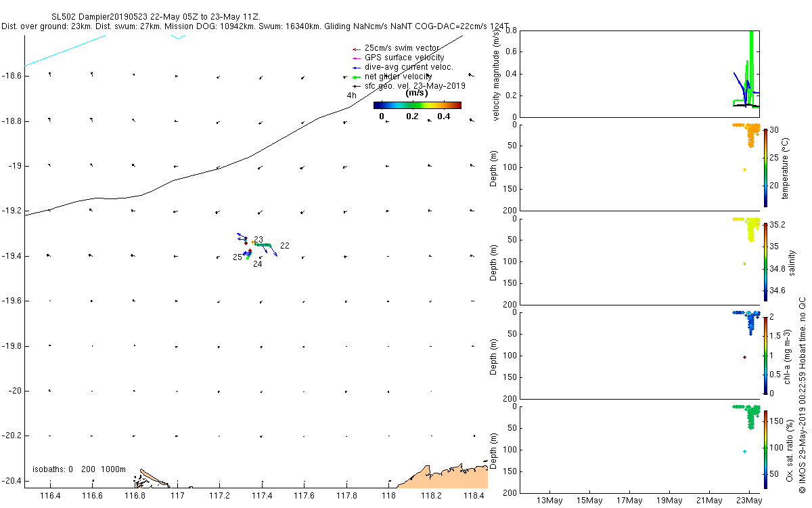Click the temperature color bar

(765, 167)
